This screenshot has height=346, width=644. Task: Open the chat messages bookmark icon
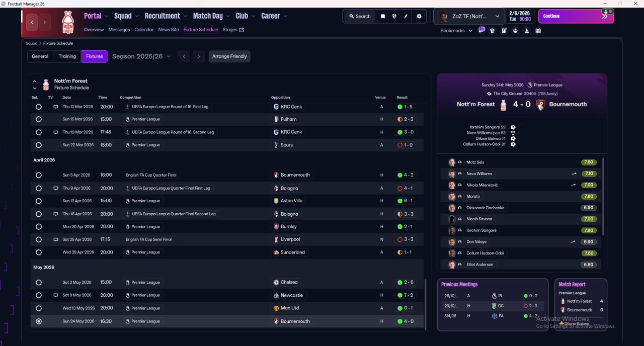click(x=481, y=30)
